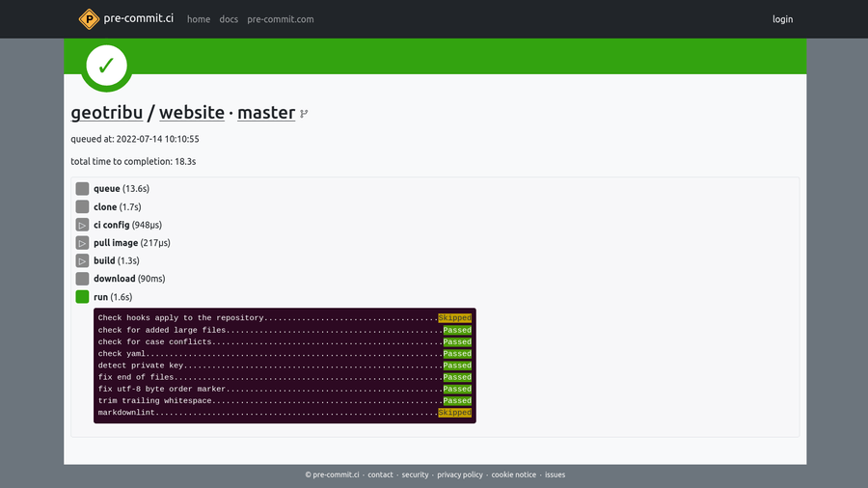This screenshot has height=488, width=868.
Task: Click the pre-commit.ci logo icon
Action: (89, 18)
